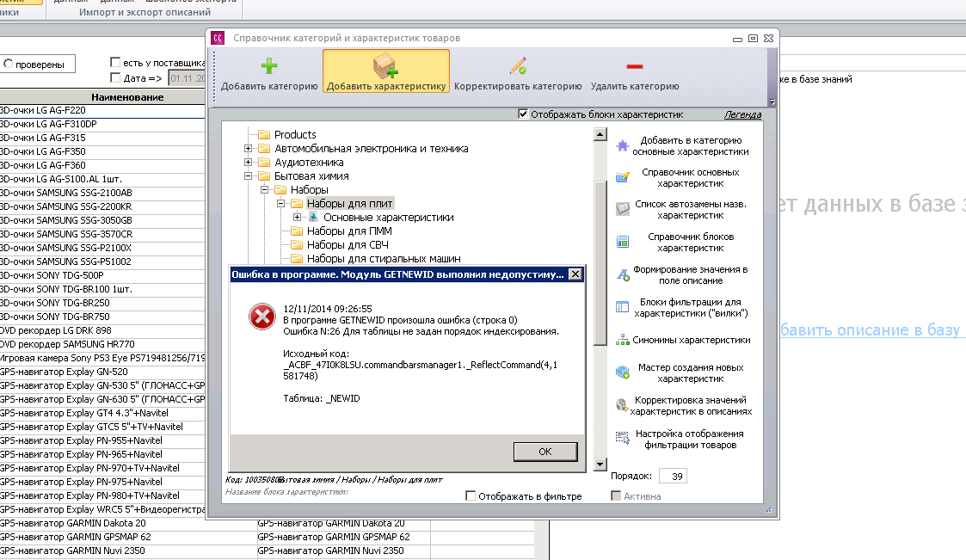Click the green plus Add category icon
The height and width of the screenshot is (560, 966).
(x=269, y=65)
